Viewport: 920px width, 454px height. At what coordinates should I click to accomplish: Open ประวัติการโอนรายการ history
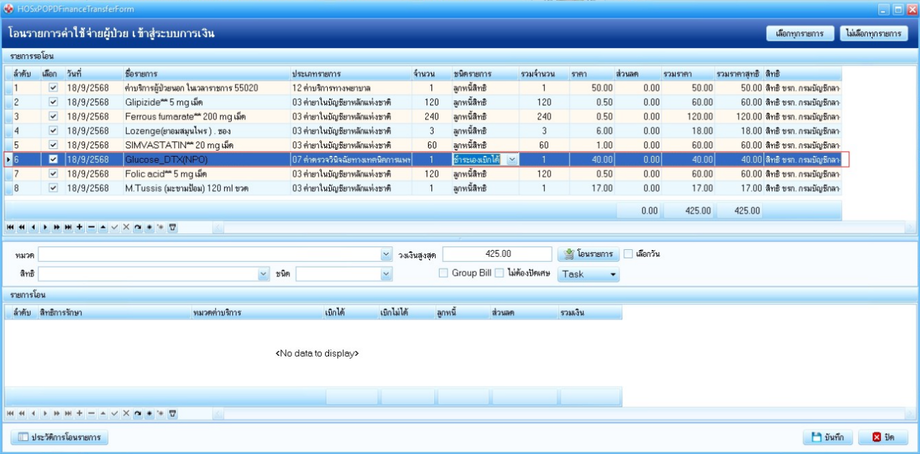pos(59,438)
